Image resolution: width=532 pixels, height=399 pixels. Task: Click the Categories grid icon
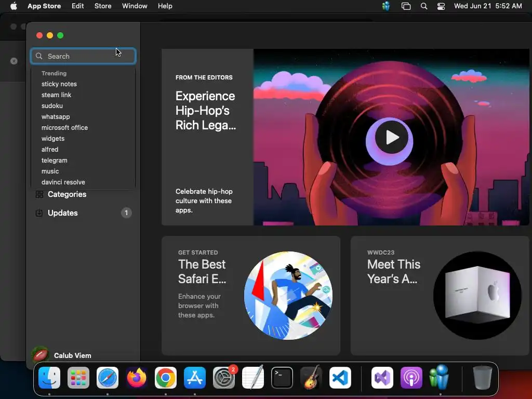click(39, 194)
